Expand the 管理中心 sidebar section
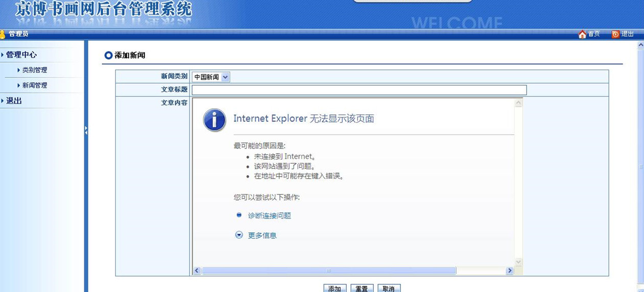This screenshot has height=292, width=644. pyautogui.click(x=21, y=55)
